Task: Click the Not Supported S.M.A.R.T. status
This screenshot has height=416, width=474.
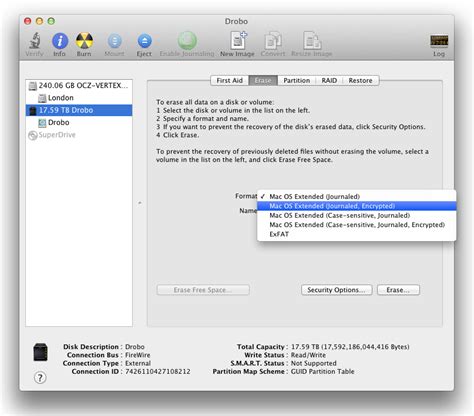Action: (x=314, y=363)
